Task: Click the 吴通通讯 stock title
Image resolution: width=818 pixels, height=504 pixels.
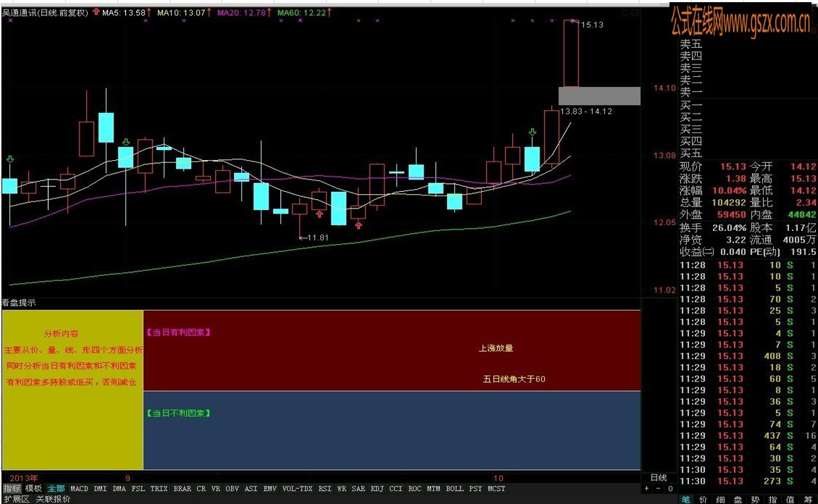Action: pos(45,12)
